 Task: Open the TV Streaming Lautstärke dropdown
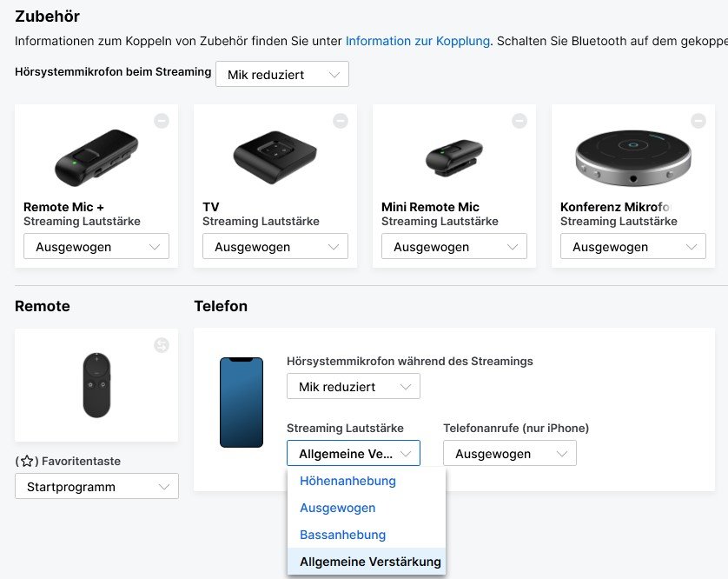click(275, 247)
